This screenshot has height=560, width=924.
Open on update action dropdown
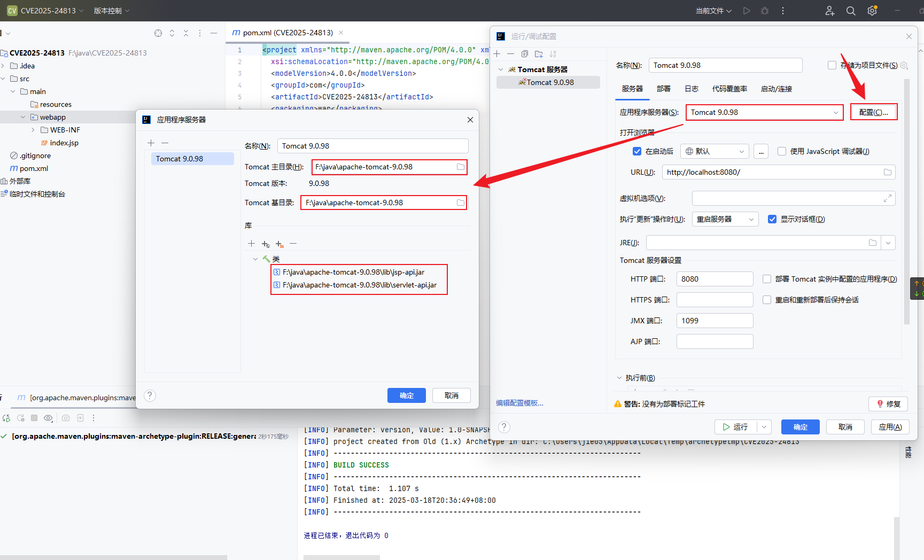pos(725,219)
